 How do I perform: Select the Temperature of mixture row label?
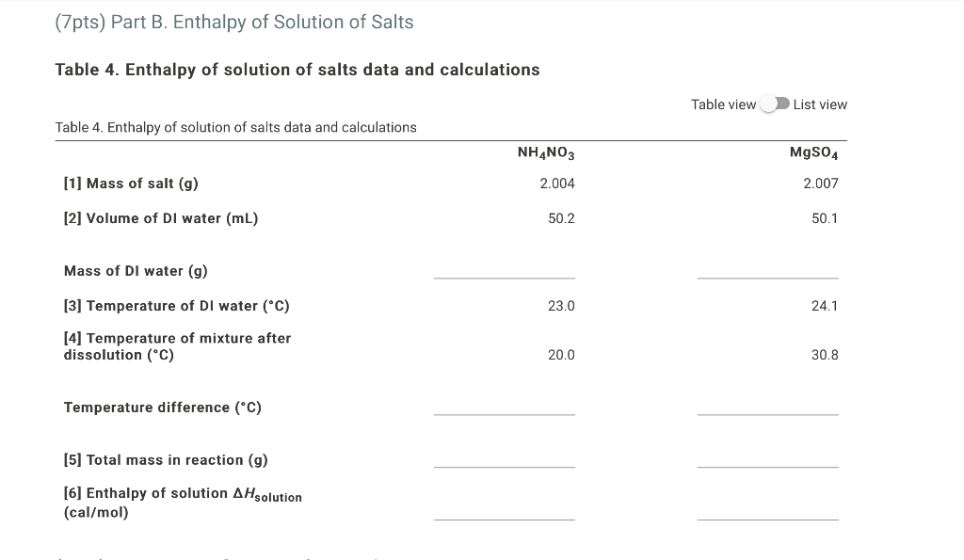[177, 346]
